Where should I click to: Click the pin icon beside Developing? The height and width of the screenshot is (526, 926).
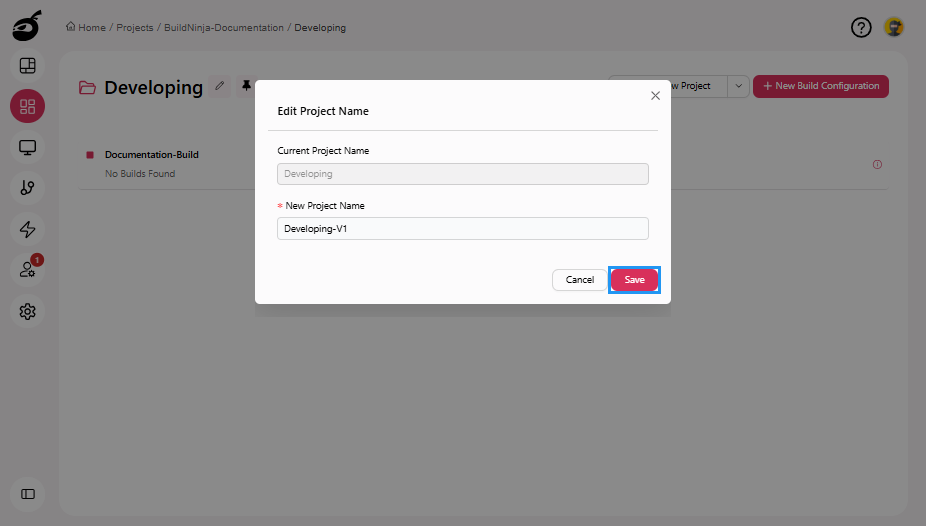[246, 86]
